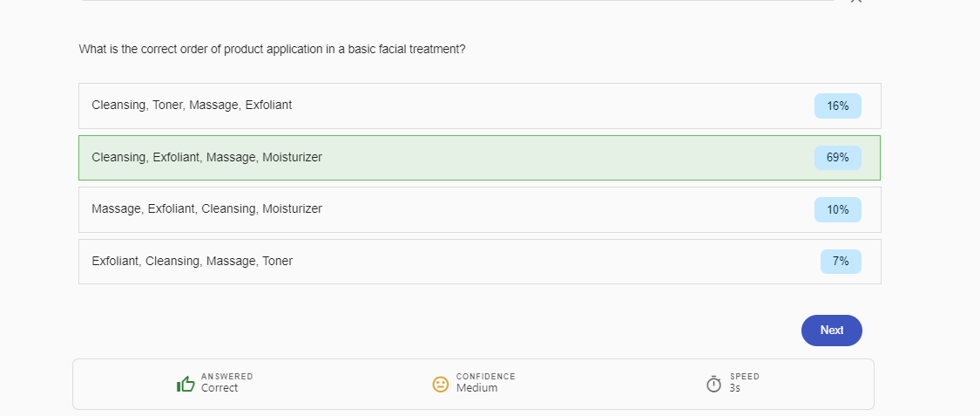Click the 'Correct' result label

click(220, 388)
